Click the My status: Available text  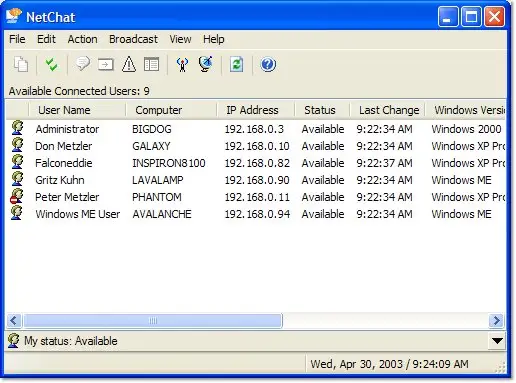click(x=71, y=341)
